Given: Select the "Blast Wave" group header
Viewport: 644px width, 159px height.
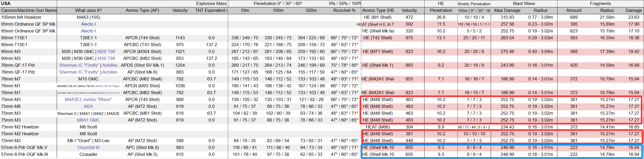Looking at the screenshot, I should 524,3.
